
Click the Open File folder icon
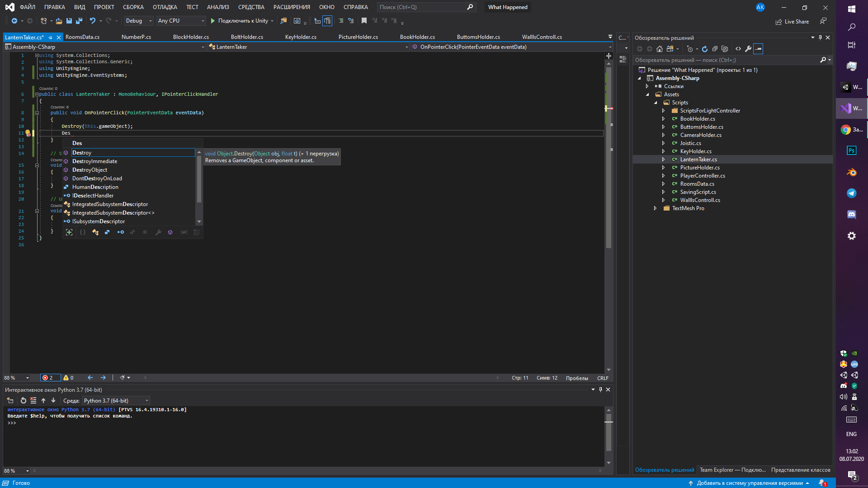point(59,21)
